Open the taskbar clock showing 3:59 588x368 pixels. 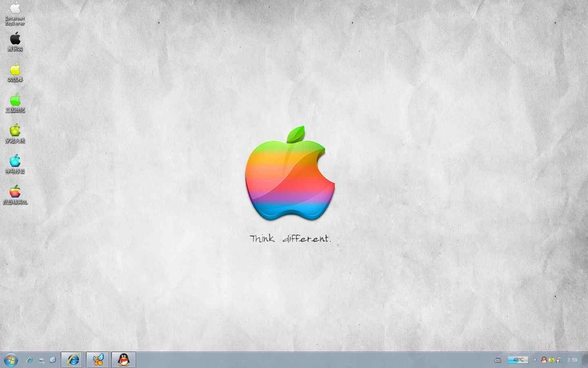pyautogui.click(x=572, y=360)
